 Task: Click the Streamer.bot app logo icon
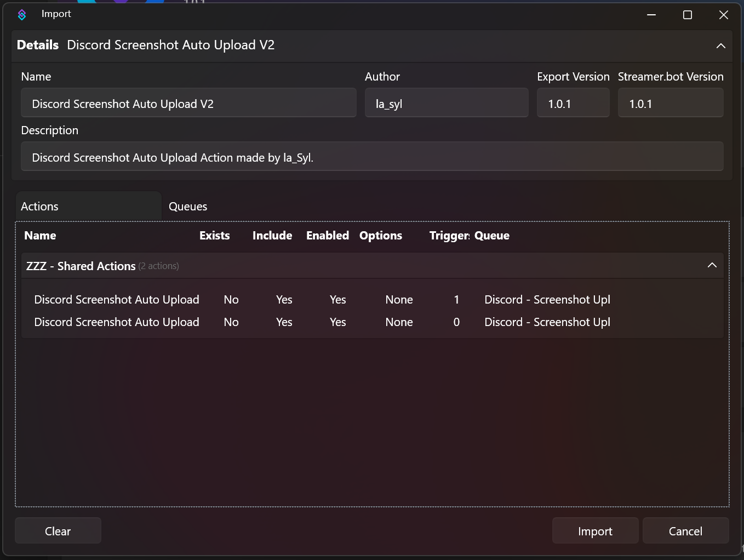point(22,15)
